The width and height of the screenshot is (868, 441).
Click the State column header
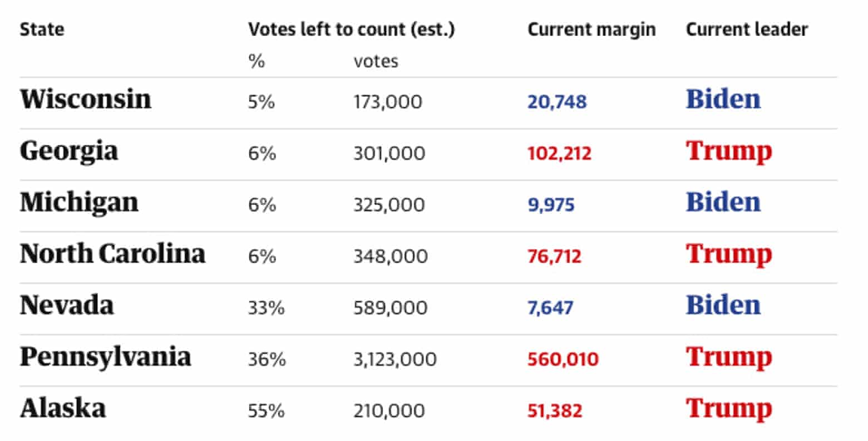(x=42, y=29)
